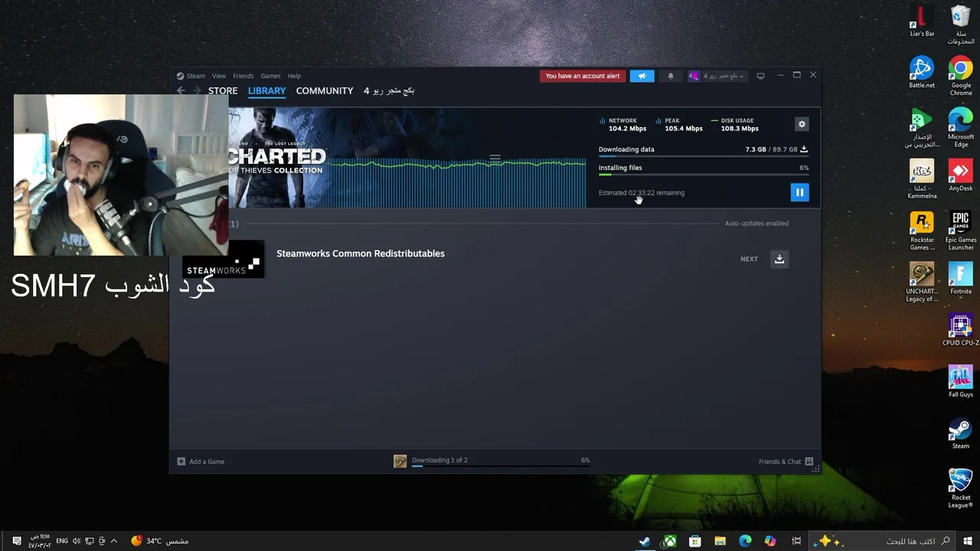980x551 pixels.
Task: Open AnyDesk desktop shortcut
Action: click(960, 175)
